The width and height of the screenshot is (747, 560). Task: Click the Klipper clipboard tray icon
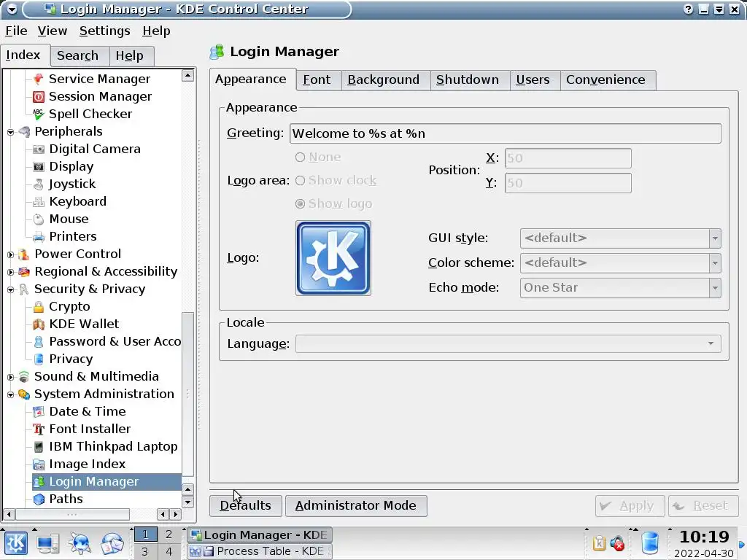[599, 542]
